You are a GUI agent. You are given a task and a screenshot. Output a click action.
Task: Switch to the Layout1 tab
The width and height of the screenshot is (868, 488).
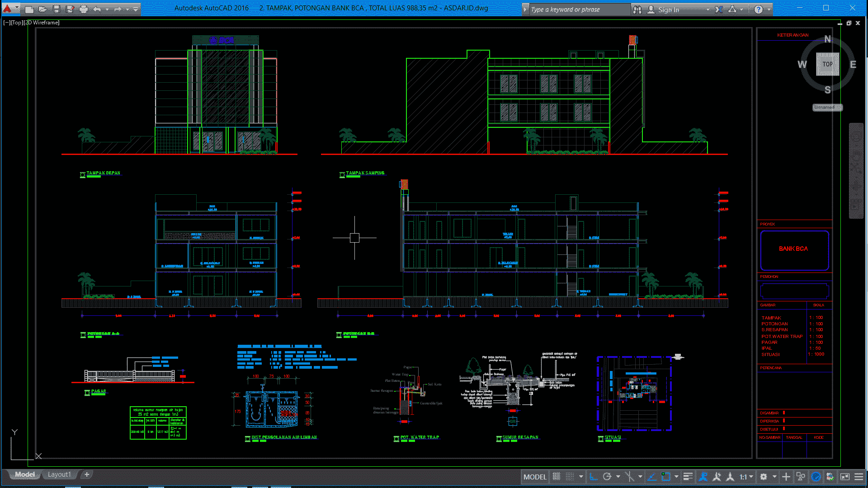(x=59, y=474)
